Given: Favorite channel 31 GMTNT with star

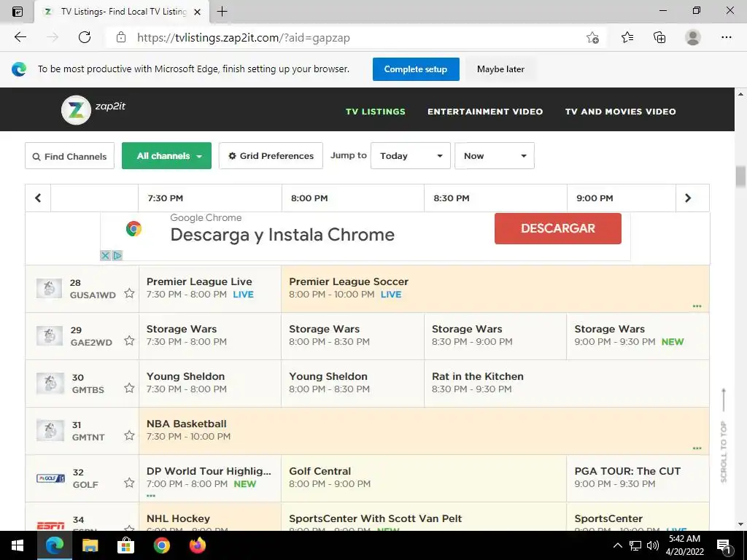Looking at the screenshot, I should pyautogui.click(x=129, y=435).
